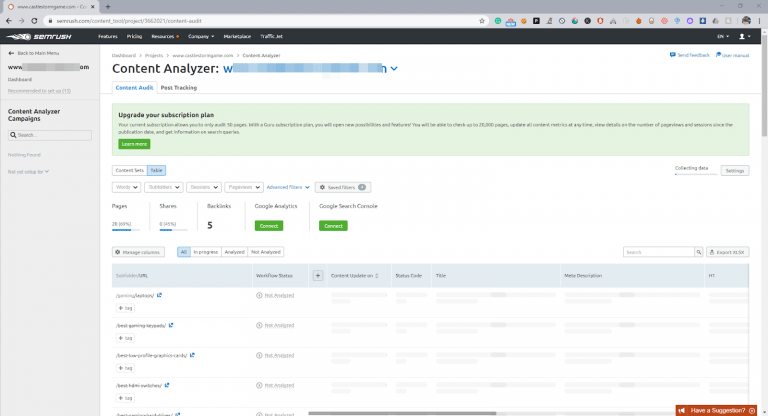Click the black P extension icon

point(536,21)
